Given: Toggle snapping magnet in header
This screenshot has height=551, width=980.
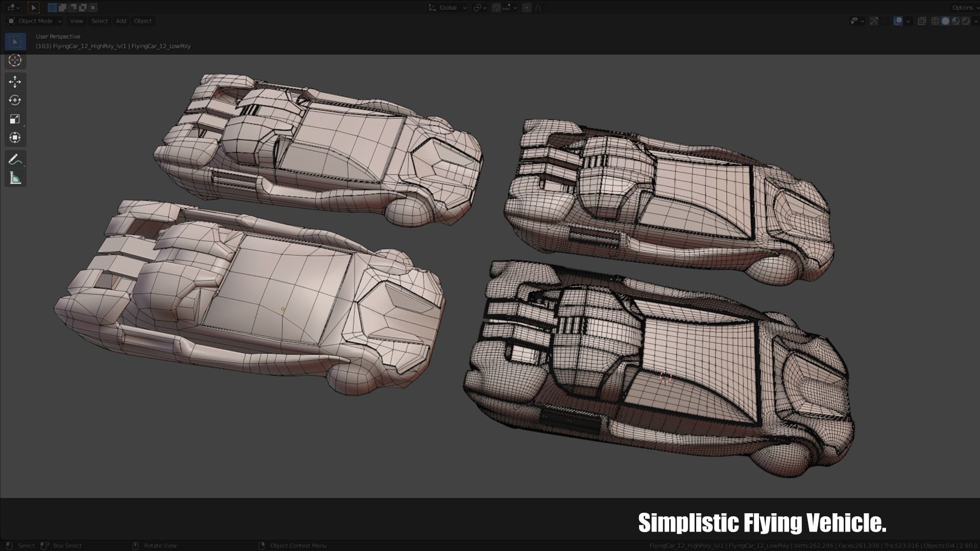Looking at the screenshot, I should (496, 8).
